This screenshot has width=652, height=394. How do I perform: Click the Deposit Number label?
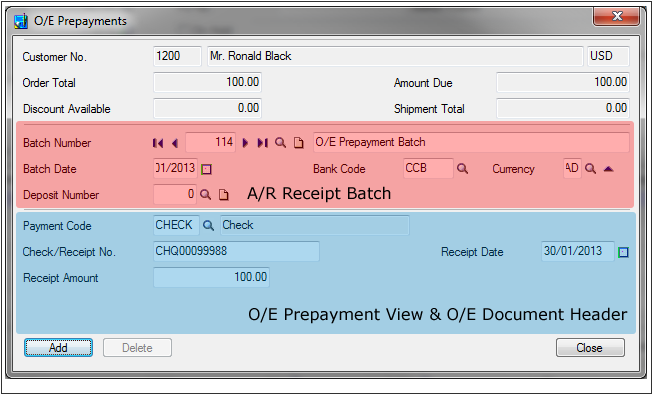(x=61, y=195)
